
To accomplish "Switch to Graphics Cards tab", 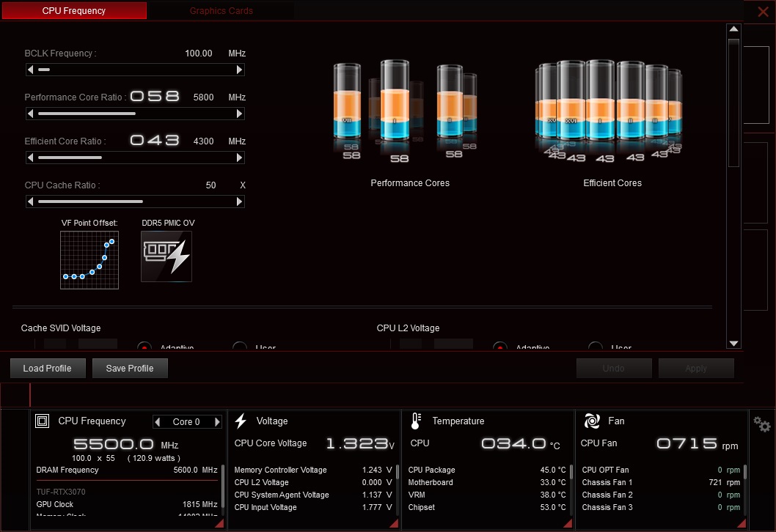I will [222, 11].
